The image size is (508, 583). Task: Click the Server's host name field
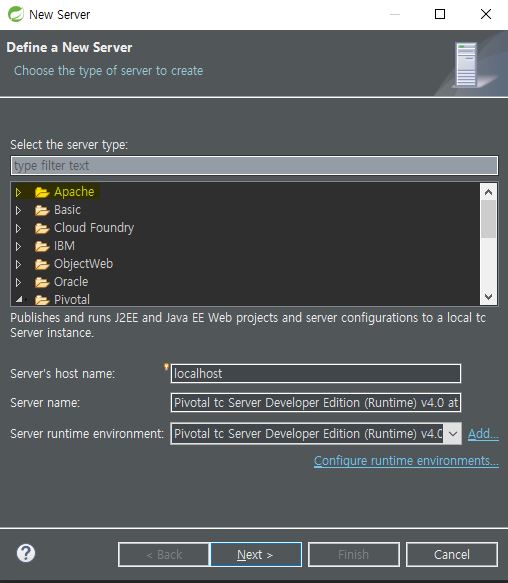click(316, 373)
